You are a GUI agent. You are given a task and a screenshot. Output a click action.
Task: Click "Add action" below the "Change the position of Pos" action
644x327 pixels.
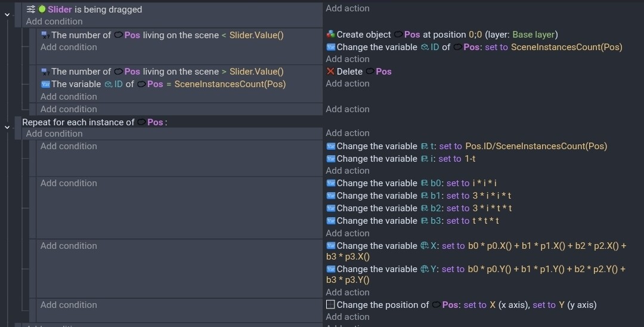(x=348, y=317)
